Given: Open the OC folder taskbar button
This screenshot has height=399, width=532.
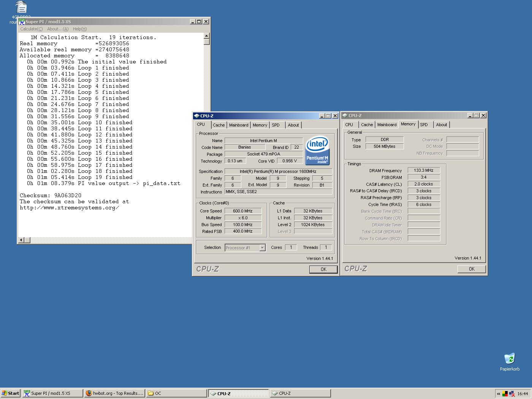Looking at the screenshot, I should coord(176,393).
